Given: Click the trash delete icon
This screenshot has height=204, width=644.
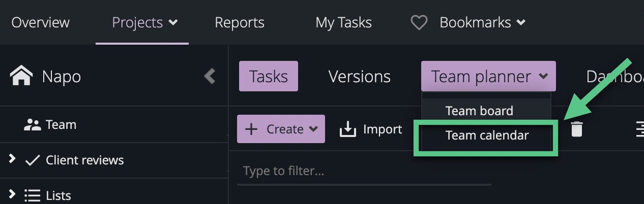Looking at the screenshot, I should click(576, 129).
